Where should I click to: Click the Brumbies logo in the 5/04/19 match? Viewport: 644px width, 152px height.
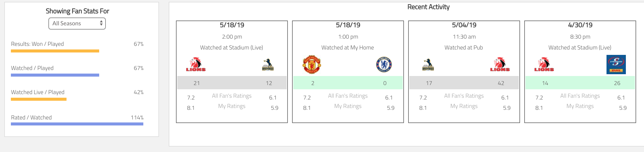click(428, 65)
